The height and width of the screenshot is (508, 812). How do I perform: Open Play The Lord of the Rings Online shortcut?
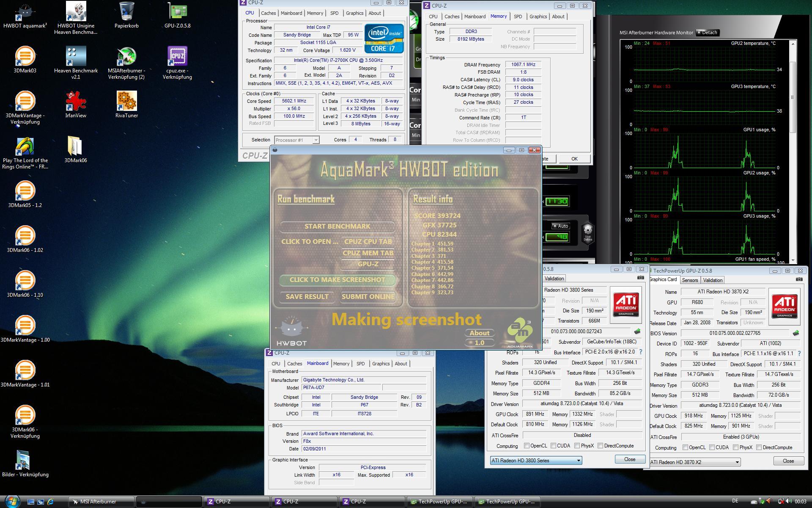[x=25, y=152]
